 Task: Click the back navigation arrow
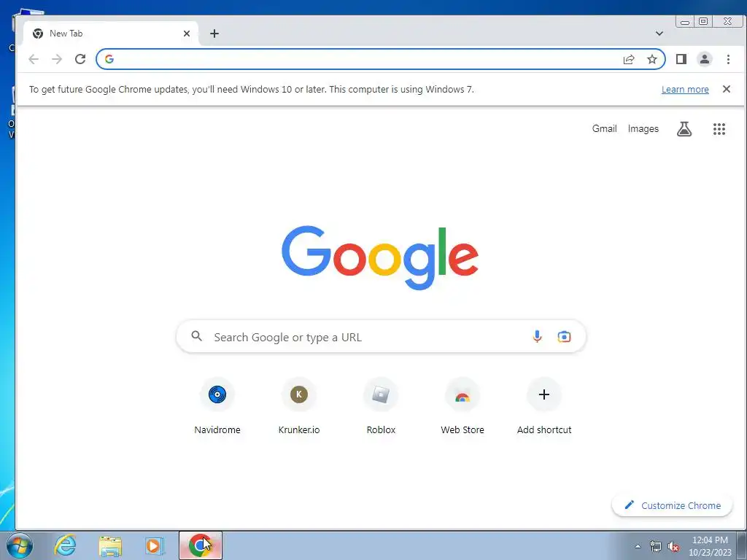(34, 59)
